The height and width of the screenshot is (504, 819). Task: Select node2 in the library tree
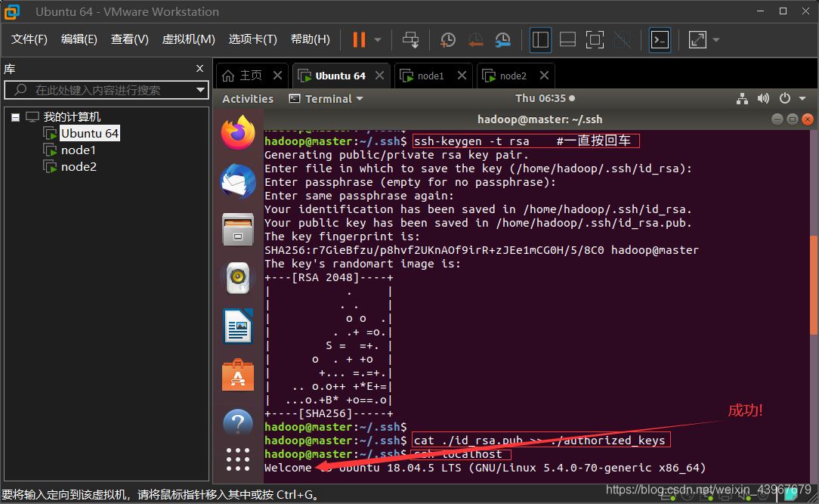click(x=79, y=166)
